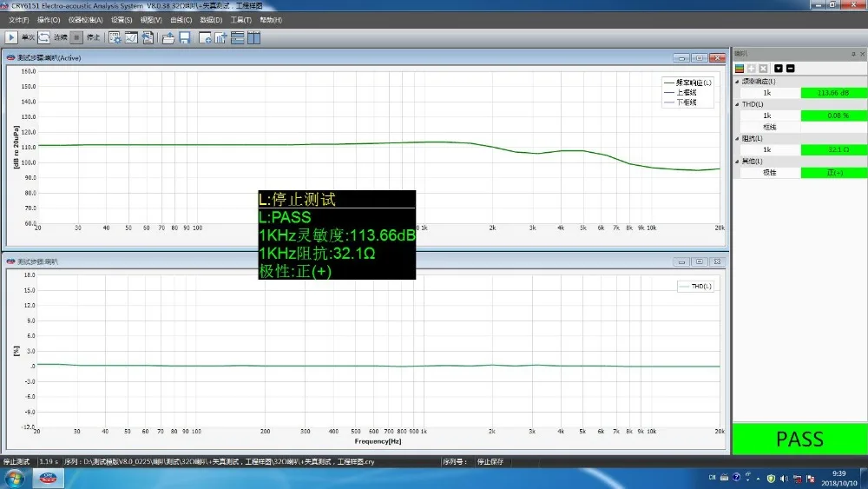This screenshot has height=489, width=868.
Task: Click the large green PASS indicator
Action: [799, 439]
